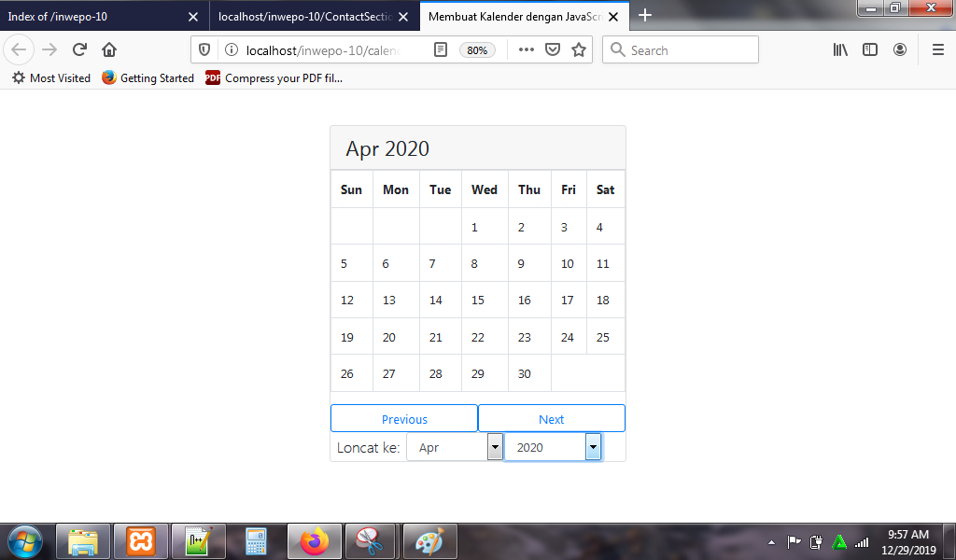The image size is (956, 560).
Task: Close the Membuat Kalender tab
Action: pos(613,17)
